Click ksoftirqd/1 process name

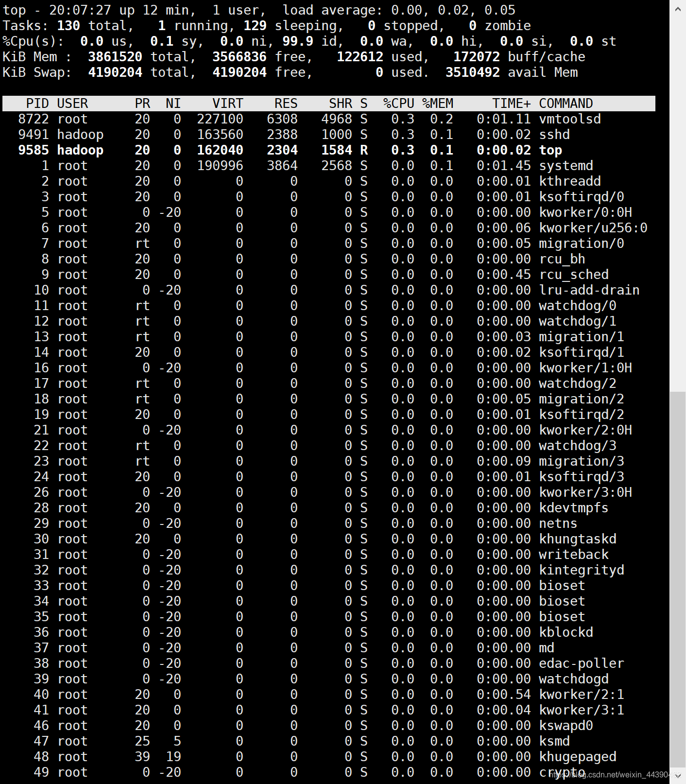582,352
